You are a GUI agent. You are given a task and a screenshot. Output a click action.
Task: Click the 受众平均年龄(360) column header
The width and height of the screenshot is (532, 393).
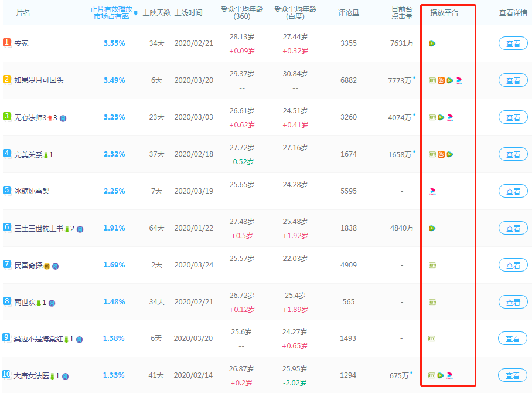[242, 13]
